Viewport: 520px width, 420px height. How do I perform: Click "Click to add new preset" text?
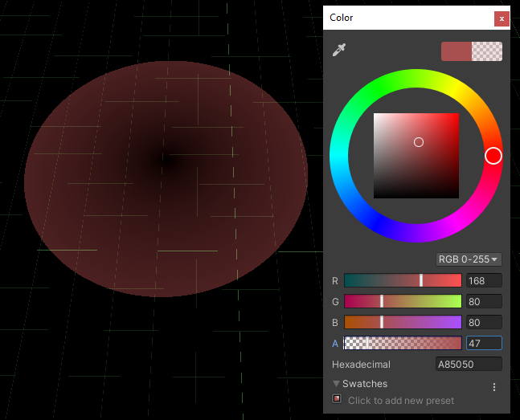[400, 400]
